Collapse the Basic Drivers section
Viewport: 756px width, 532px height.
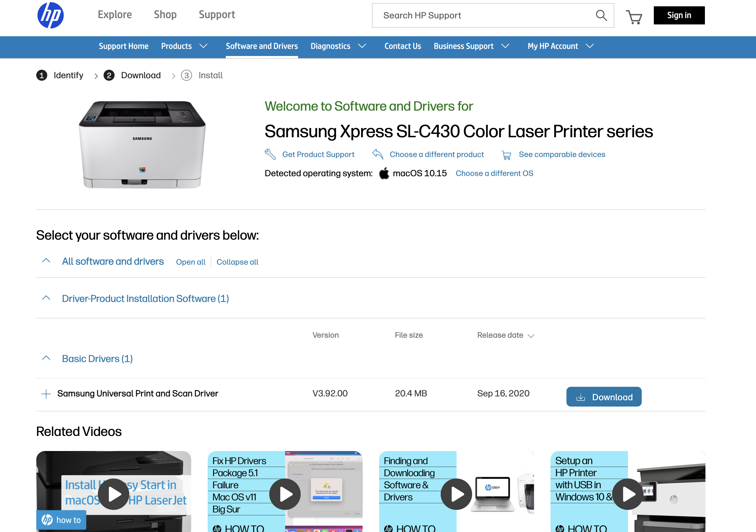pos(46,358)
